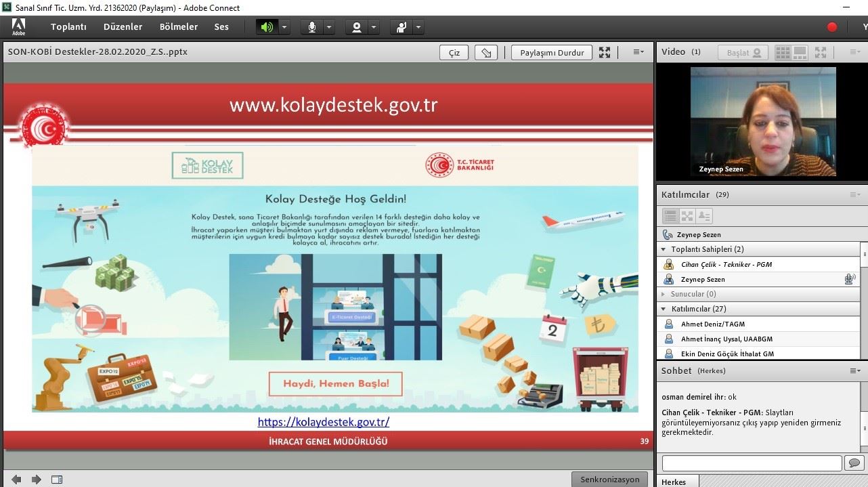This screenshot has width=868, height=487.
Task: Switch Video pod to grid layout
Action: click(x=783, y=52)
